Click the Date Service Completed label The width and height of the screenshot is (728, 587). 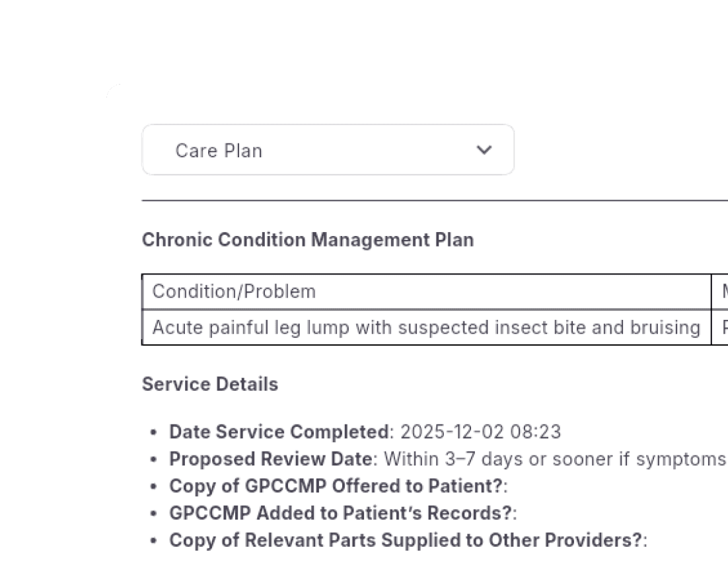[x=279, y=432]
